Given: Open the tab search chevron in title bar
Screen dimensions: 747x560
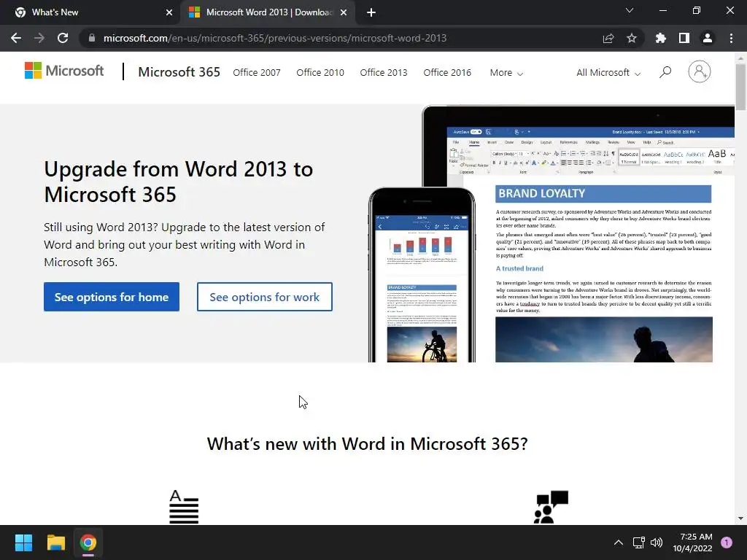Looking at the screenshot, I should (x=630, y=10).
